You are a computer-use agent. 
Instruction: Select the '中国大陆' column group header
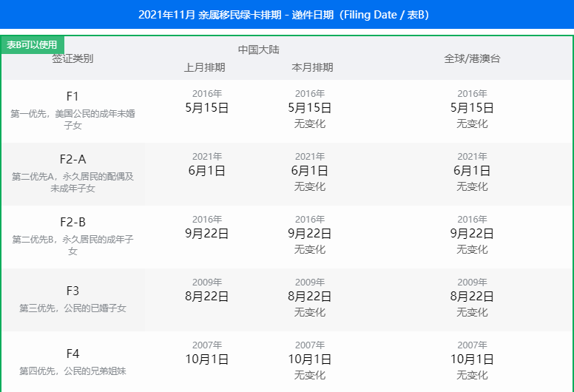pos(258,50)
